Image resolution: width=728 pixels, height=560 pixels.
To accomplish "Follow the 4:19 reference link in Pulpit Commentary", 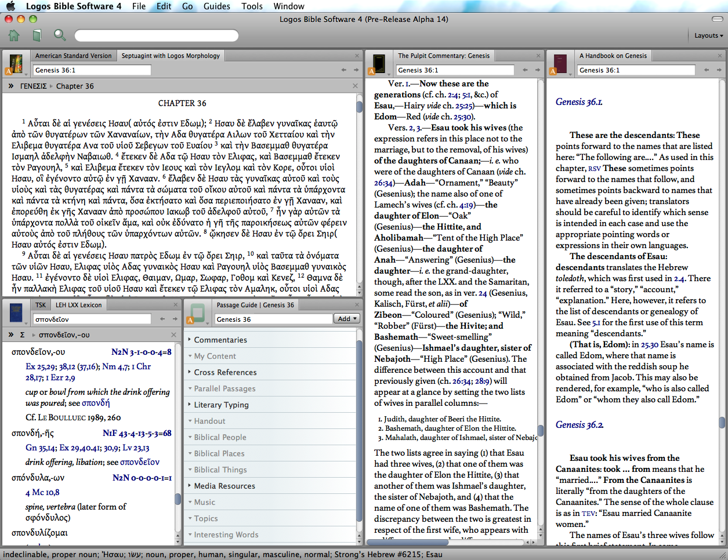I will [x=466, y=205].
